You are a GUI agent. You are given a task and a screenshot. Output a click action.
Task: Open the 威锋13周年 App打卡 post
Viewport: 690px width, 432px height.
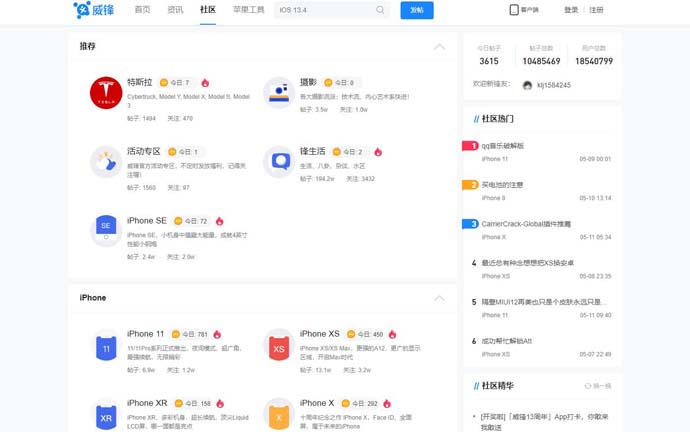544,421
